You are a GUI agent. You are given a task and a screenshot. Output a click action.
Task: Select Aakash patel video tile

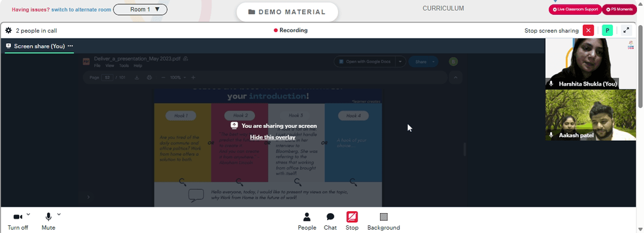point(591,115)
